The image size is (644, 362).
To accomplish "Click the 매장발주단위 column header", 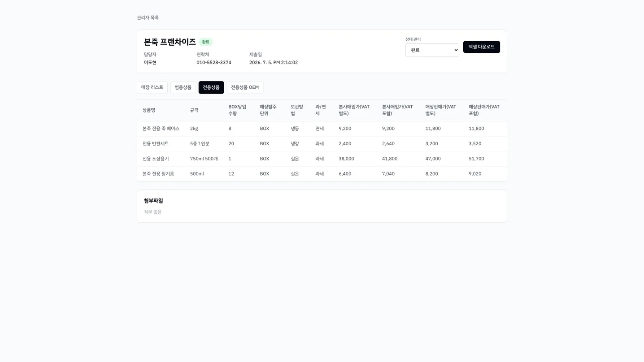I will [268, 110].
